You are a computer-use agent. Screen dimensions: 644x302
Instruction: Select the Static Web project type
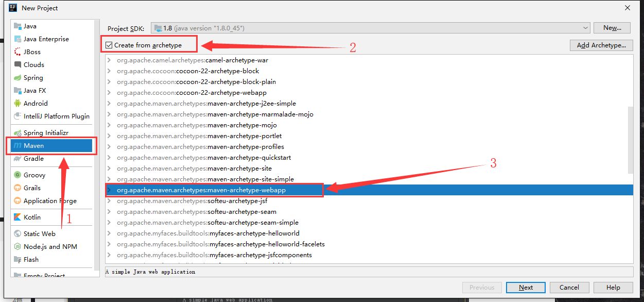point(52,234)
